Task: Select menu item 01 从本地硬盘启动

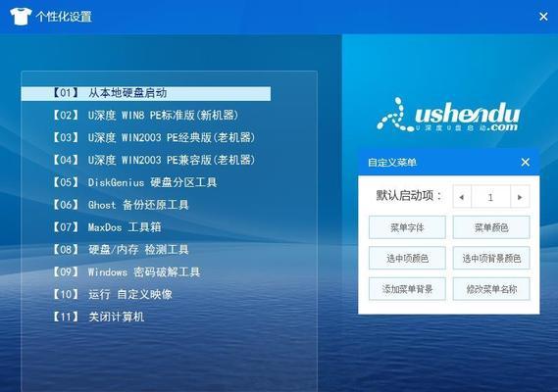Action: tap(146, 93)
